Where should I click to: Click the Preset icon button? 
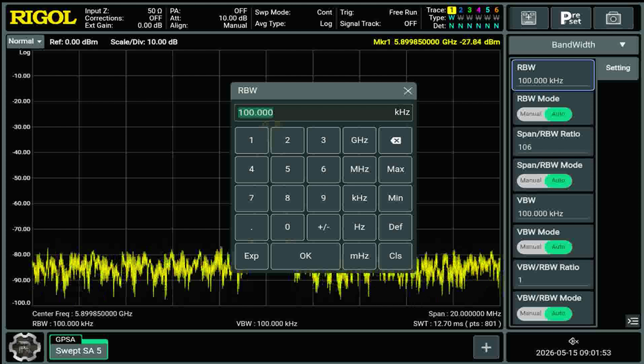[571, 18]
